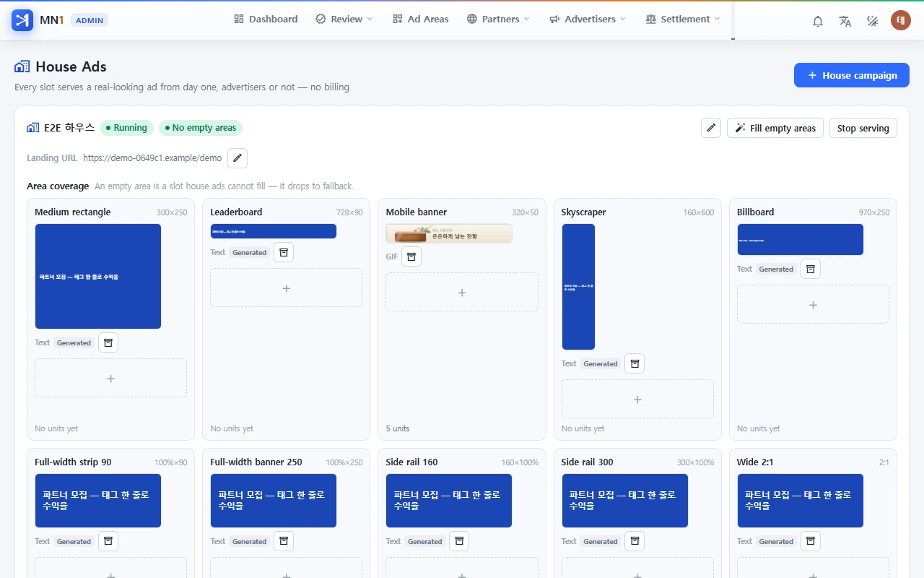This screenshot has width=924, height=578.
Task: Open the user avatar menu
Action: [901, 20]
